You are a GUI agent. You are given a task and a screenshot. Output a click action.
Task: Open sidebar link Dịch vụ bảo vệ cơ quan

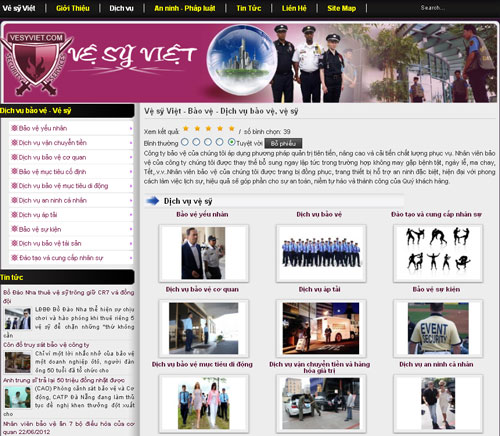[x=52, y=157]
